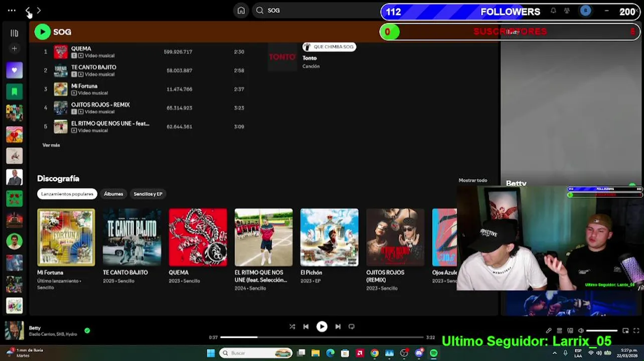This screenshot has height=361, width=644.
Task: Go forward with the right arrow
Action: (39, 11)
